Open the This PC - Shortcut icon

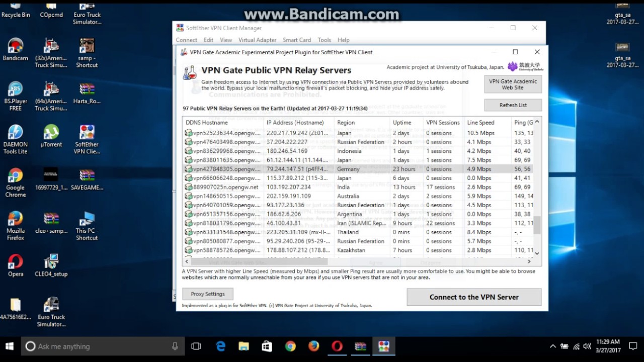point(87,226)
